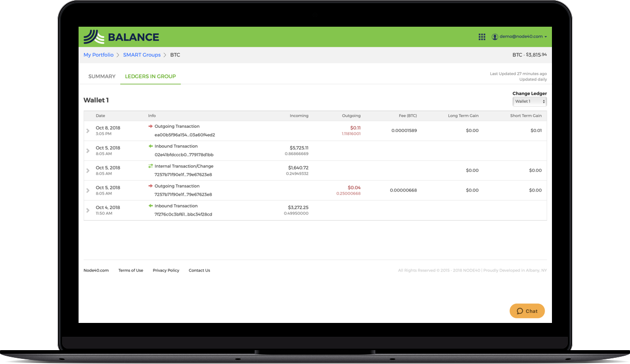The height and width of the screenshot is (364, 630).
Task: Click the Internal Transaction/Change swap icon
Action: click(x=150, y=166)
